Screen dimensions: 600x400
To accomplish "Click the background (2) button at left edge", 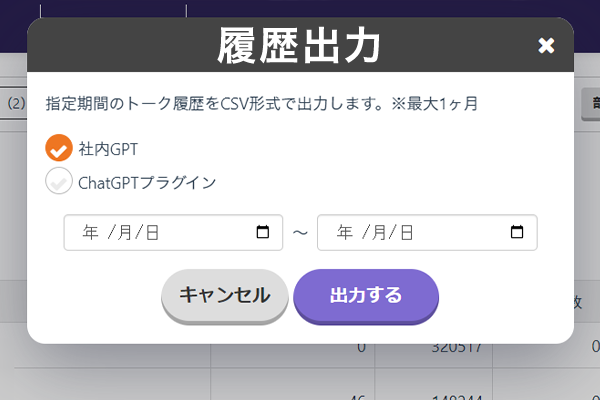I will click(x=14, y=103).
